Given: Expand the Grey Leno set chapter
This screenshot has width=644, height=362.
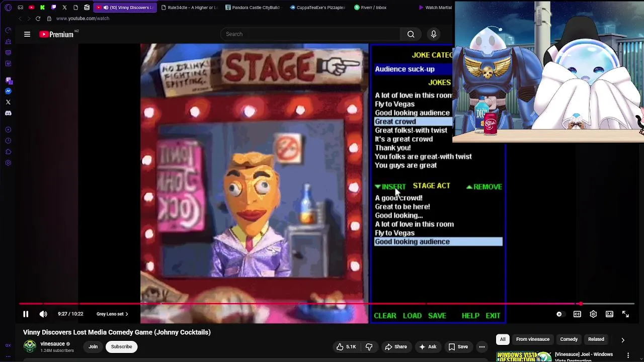Looking at the screenshot, I should click(x=112, y=314).
